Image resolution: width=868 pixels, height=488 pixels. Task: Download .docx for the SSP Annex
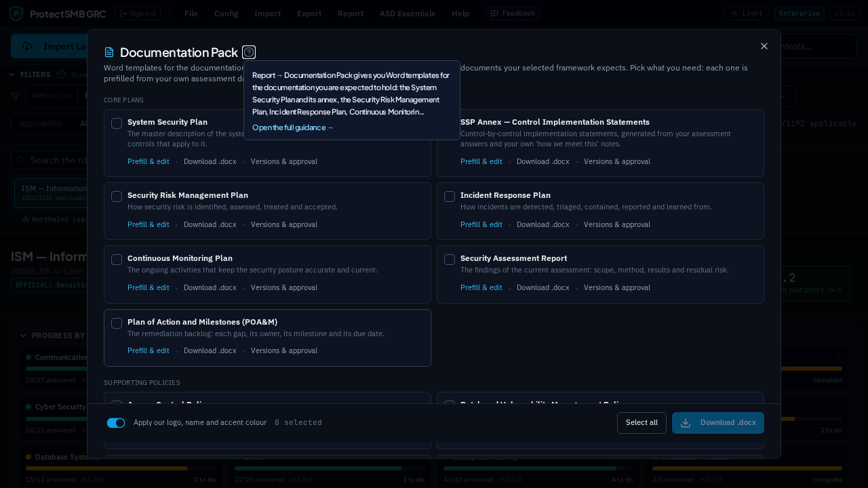[x=543, y=161]
